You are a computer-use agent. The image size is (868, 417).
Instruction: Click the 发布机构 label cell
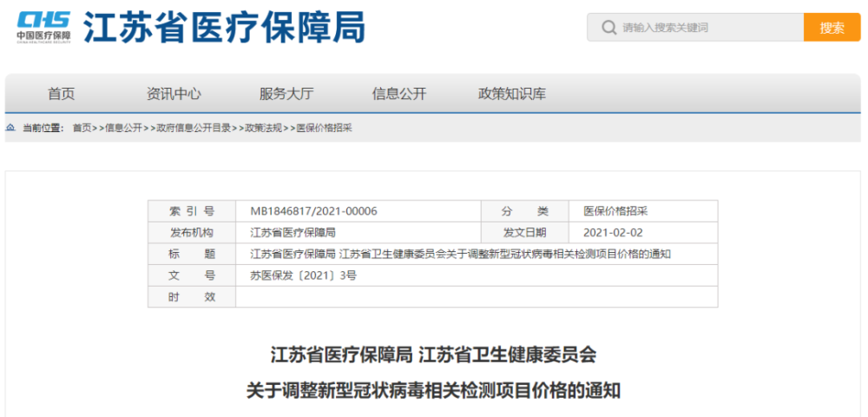(x=192, y=233)
